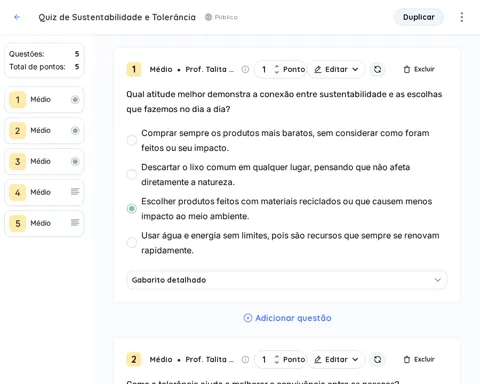
Task: Click trash Excluir icon for question 2
Action: click(x=407, y=359)
